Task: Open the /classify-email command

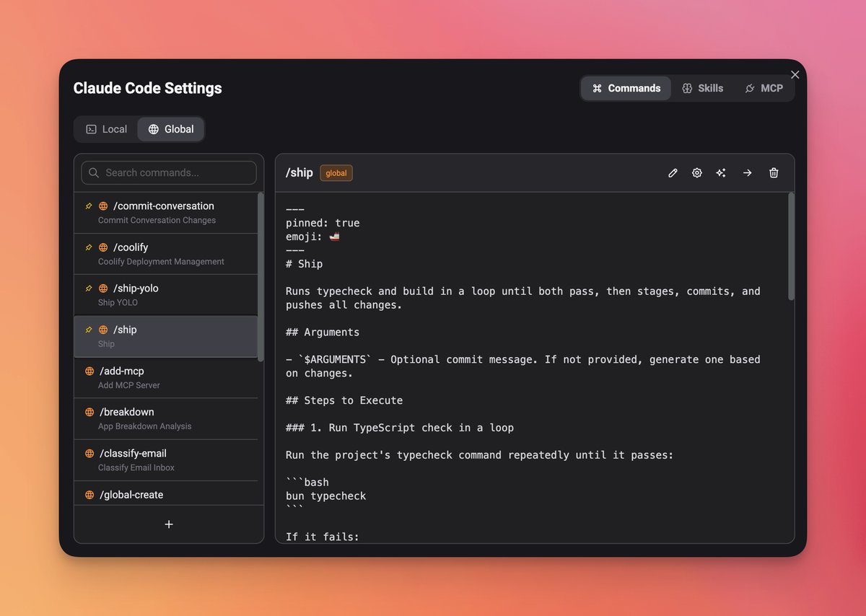Action: (x=166, y=459)
